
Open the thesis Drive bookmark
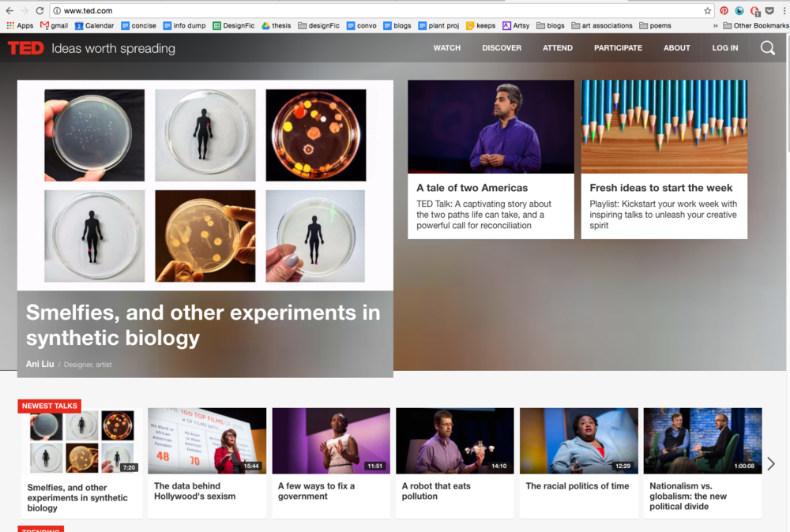(x=276, y=26)
